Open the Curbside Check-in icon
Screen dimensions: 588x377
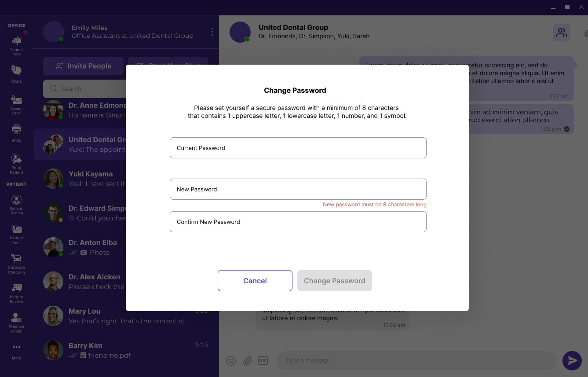click(16, 259)
